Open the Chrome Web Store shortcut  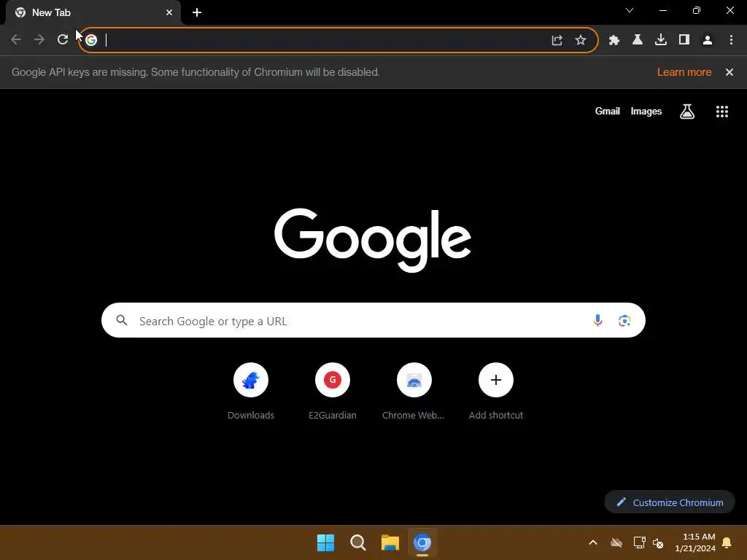coord(414,392)
